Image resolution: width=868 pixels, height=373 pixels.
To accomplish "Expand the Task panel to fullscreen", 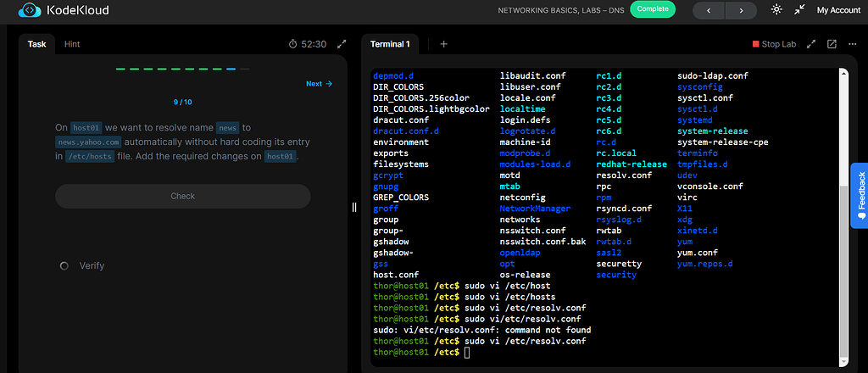I will point(342,44).
